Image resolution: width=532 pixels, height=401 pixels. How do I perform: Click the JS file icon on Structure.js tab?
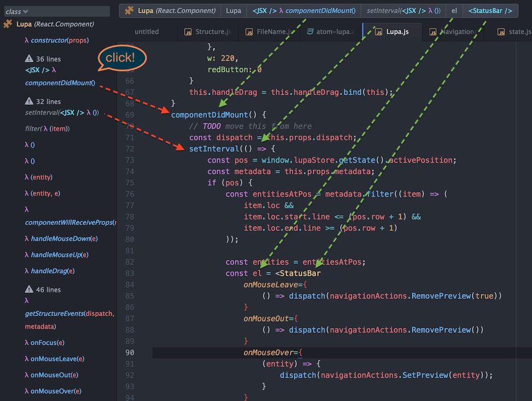[x=188, y=32]
